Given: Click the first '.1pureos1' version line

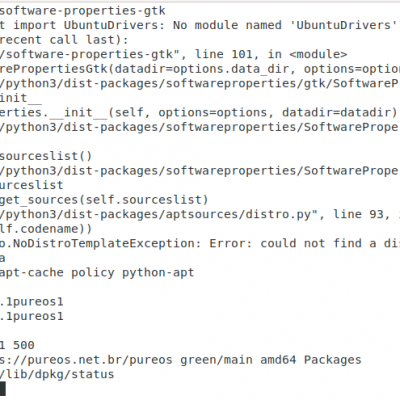Looking at the screenshot, I should [32, 302].
